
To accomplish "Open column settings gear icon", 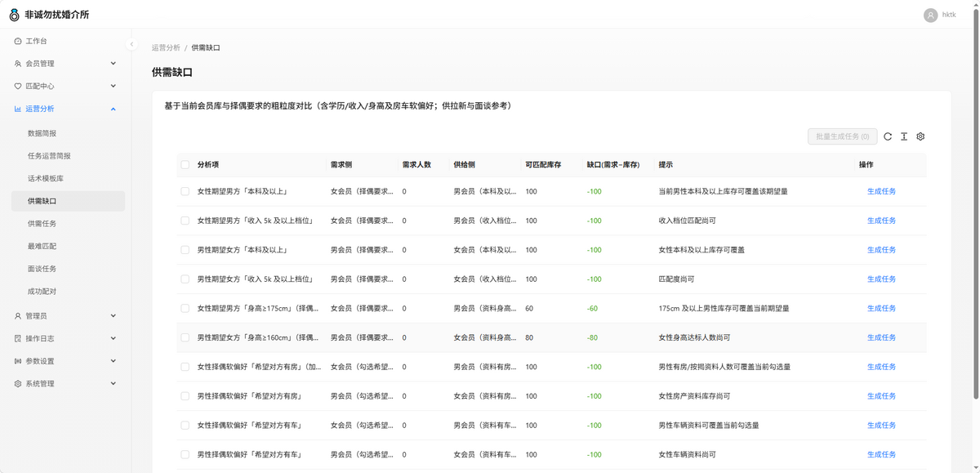I will point(920,136).
